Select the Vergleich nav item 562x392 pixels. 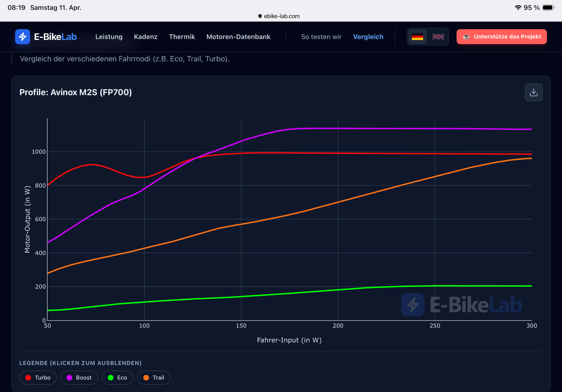(x=368, y=37)
